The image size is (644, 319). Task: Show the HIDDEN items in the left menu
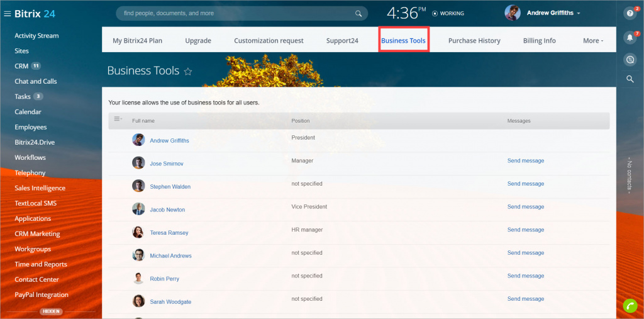[51, 311]
